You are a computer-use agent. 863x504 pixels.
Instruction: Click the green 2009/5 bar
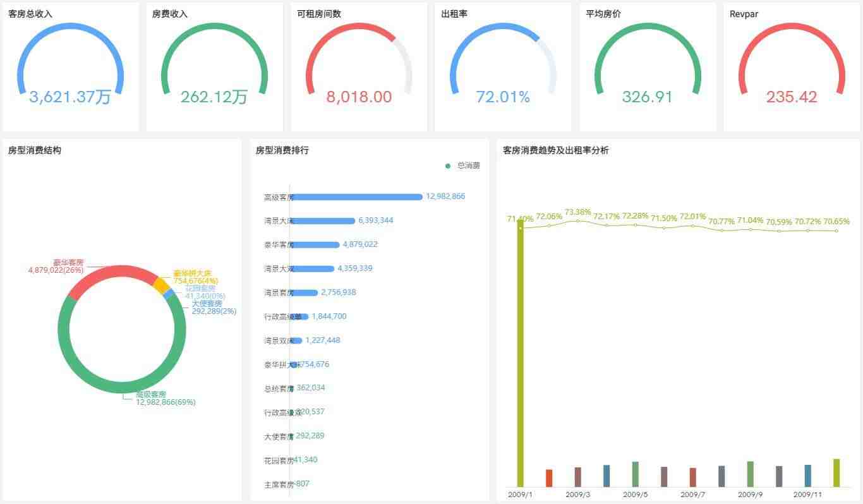coord(636,474)
